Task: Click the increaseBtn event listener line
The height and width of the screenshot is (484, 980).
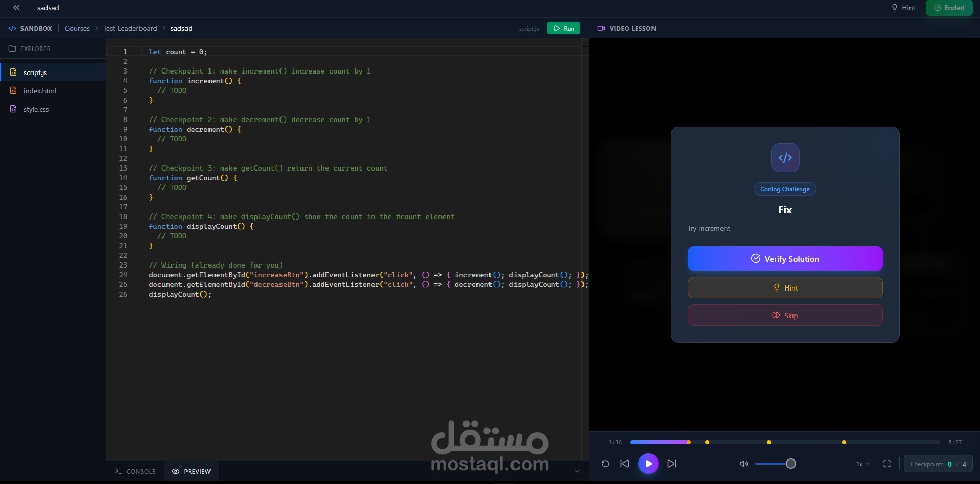Action: [368, 275]
